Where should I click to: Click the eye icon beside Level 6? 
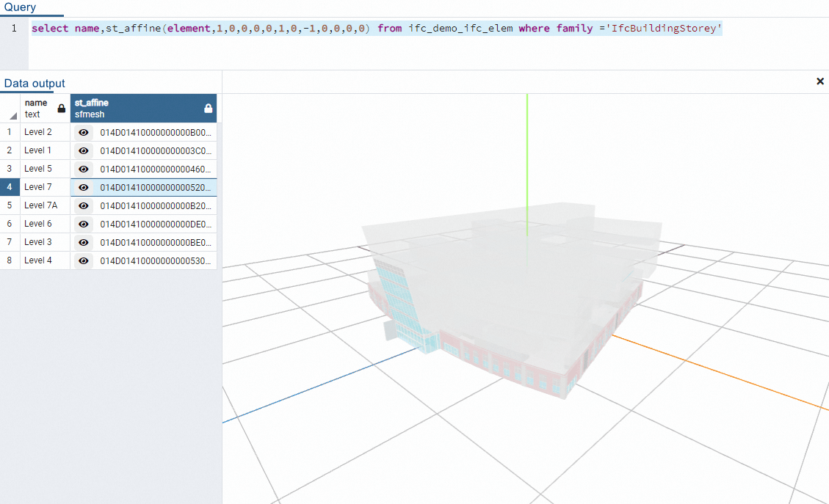tap(84, 224)
